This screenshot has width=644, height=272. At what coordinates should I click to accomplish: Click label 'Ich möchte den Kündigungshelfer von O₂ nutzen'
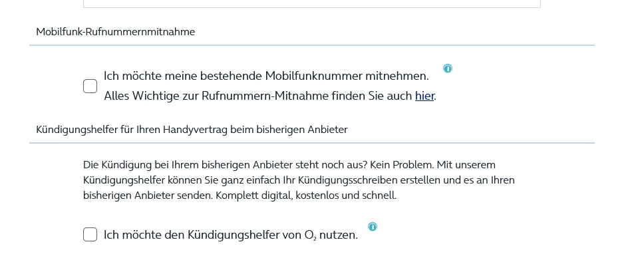230,235
